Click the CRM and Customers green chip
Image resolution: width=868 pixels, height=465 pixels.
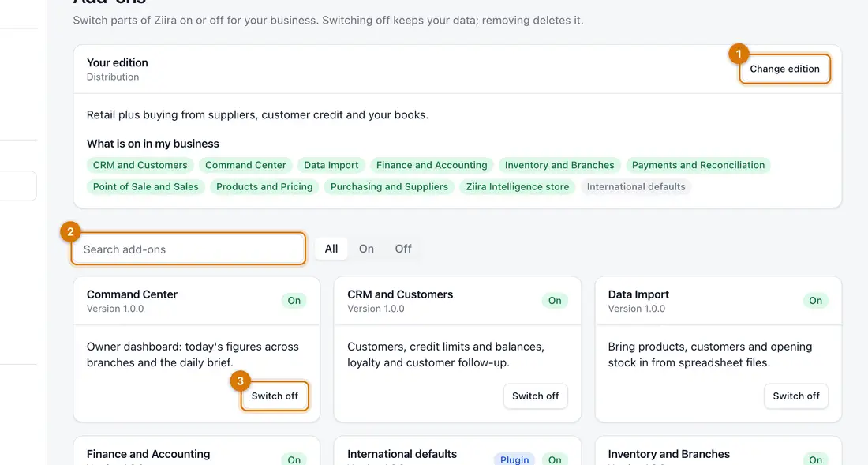pos(140,165)
